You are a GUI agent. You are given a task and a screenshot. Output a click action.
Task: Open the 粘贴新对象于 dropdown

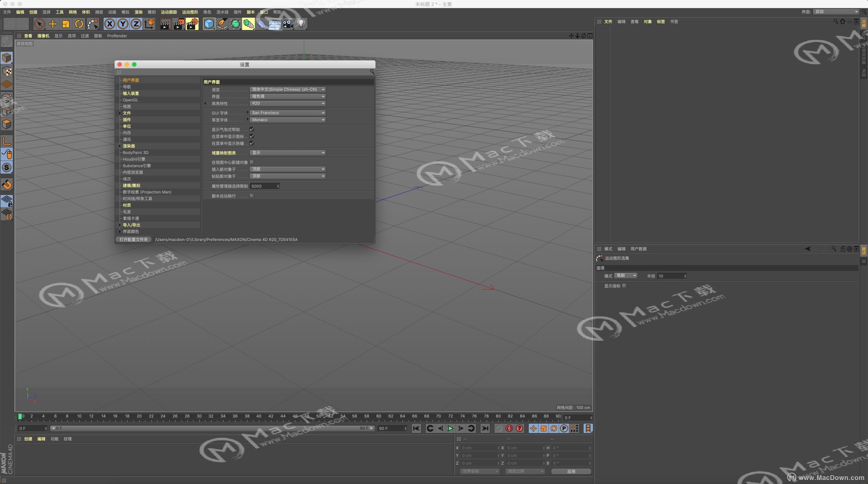288,176
